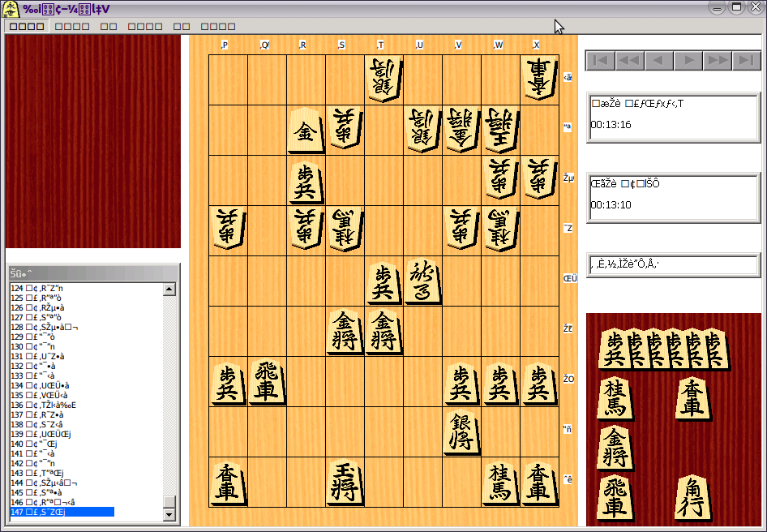Click the move list scrollbar thumb
This screenshot has height=532, width=767.
tap(169, 502)
